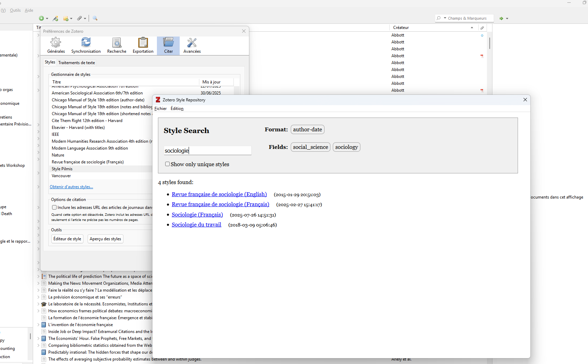Open the New Item dropdown arrow

point(47,19)
